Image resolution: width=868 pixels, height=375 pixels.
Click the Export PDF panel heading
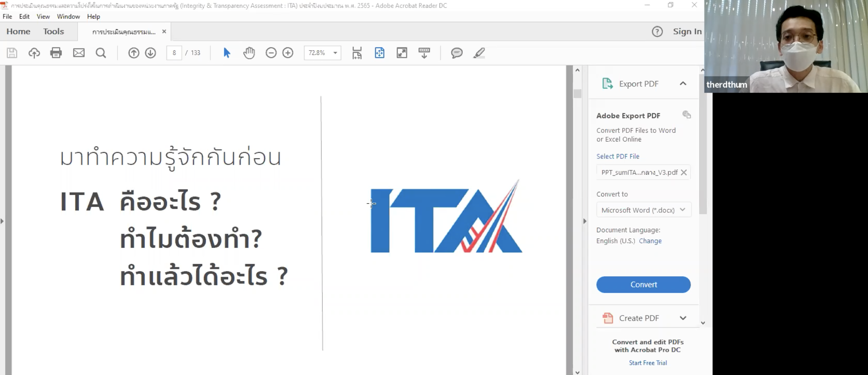coord(638,83)
